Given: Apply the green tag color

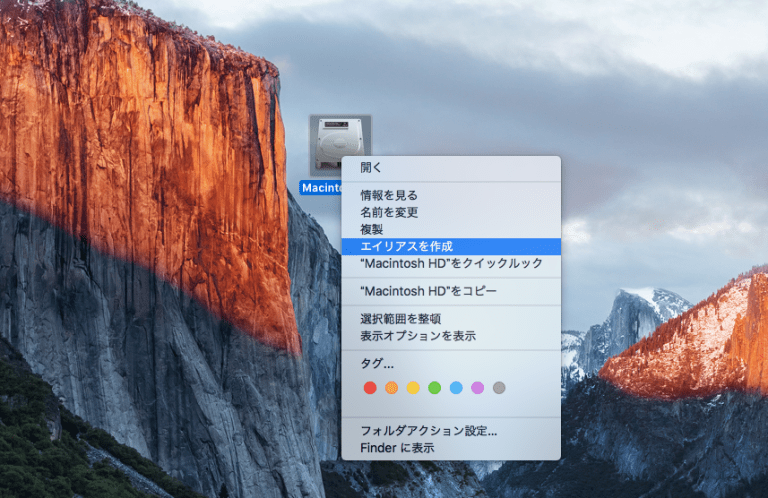Looking at the screenshot, I should click(x=434, y=388).
